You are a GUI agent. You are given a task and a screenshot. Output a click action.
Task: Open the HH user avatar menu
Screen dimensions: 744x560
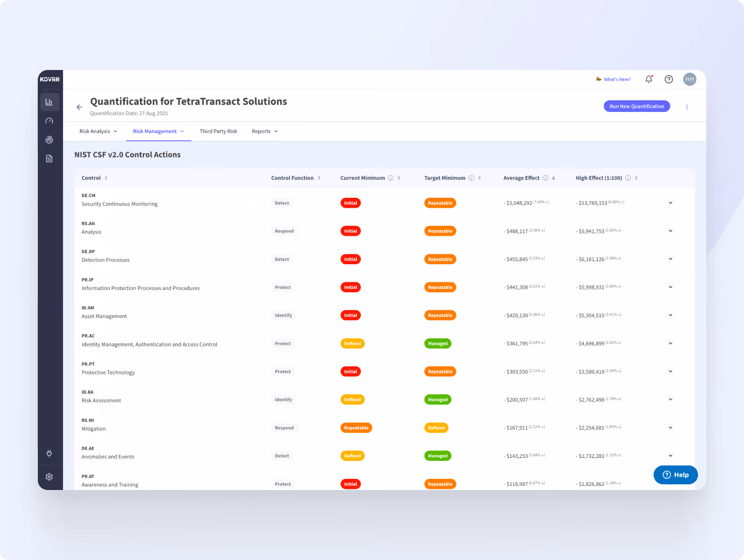pos(690,79)
